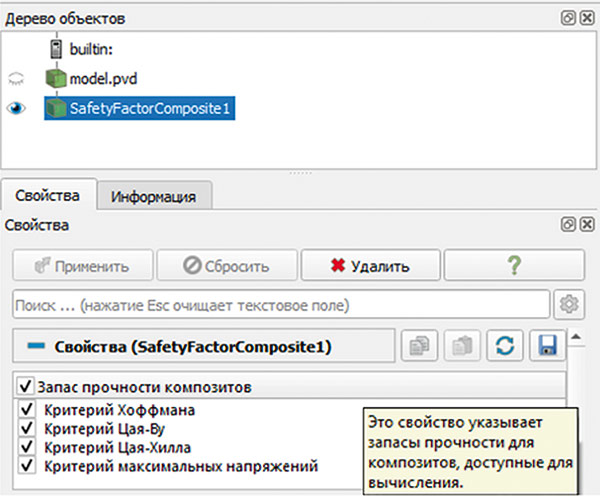Disable Критерий Цая-Хилла checkbox
The height and width of the screenshot is (496, 600).
[27, 447]
